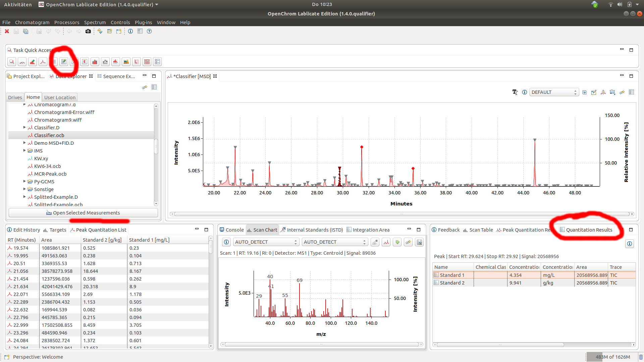Click the red peak icon in Scan Chart toolbar
The height and width of the screenshot is (362, 644).
point(386,242)
